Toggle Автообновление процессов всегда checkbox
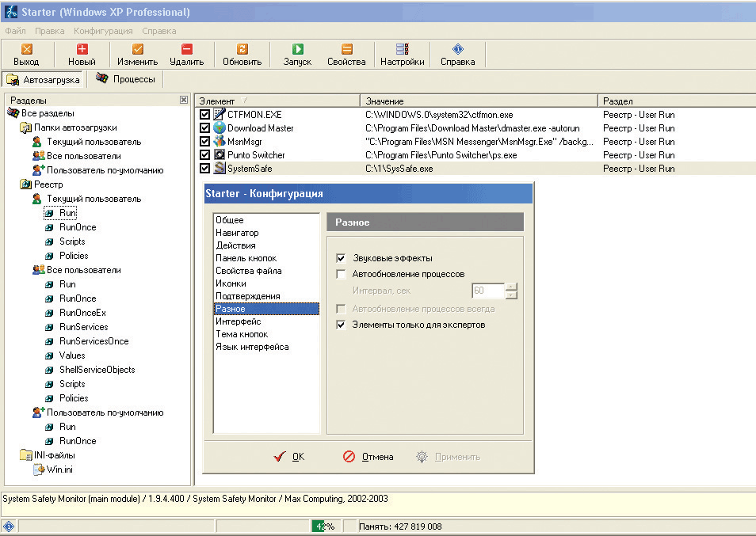Viewport: 756px width, 536px height. (x=341, y=309)
